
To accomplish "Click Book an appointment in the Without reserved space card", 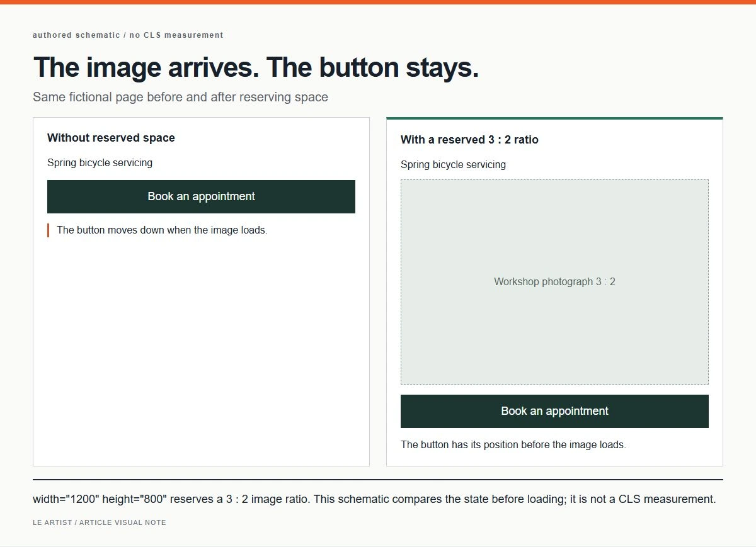I will point(201,196).
